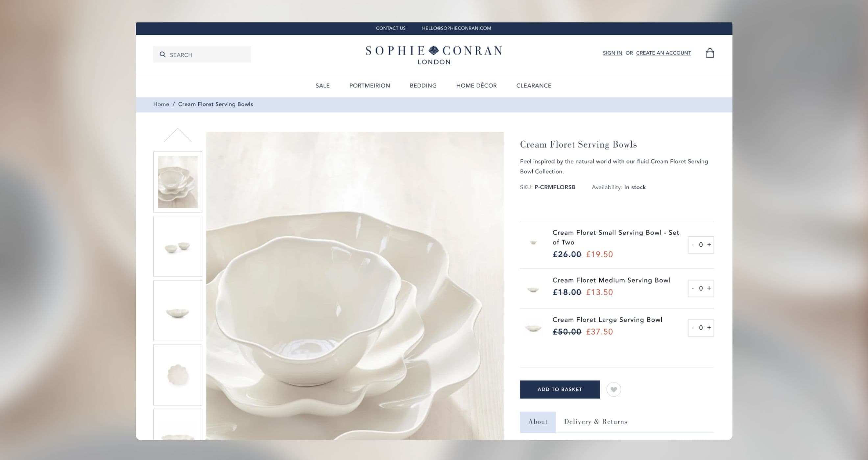Image resolution: width=868 pixels, height=460 pixels.
Task: Show previous thumbnails with up arrow
Action: [x=178, y=135]
